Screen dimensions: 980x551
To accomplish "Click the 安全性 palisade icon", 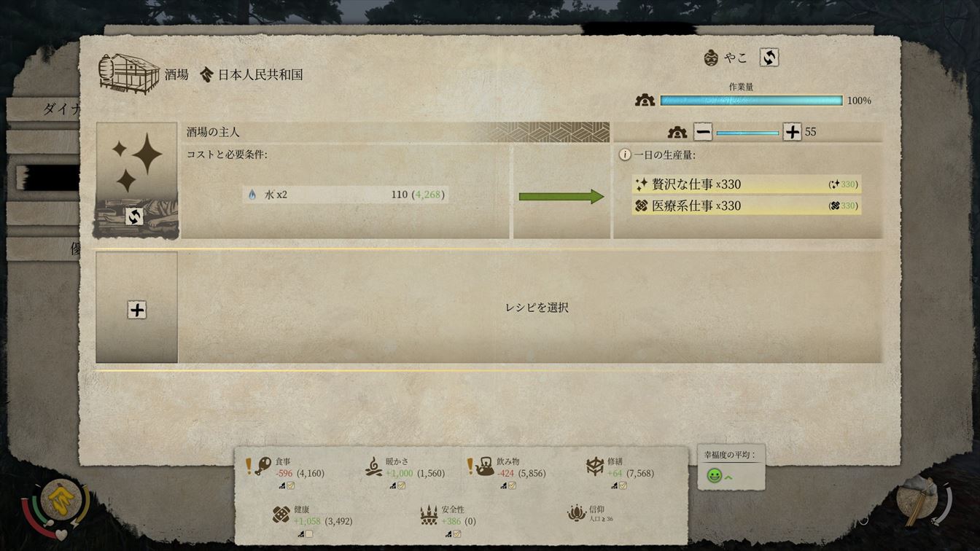I will (x=429, y=515).
